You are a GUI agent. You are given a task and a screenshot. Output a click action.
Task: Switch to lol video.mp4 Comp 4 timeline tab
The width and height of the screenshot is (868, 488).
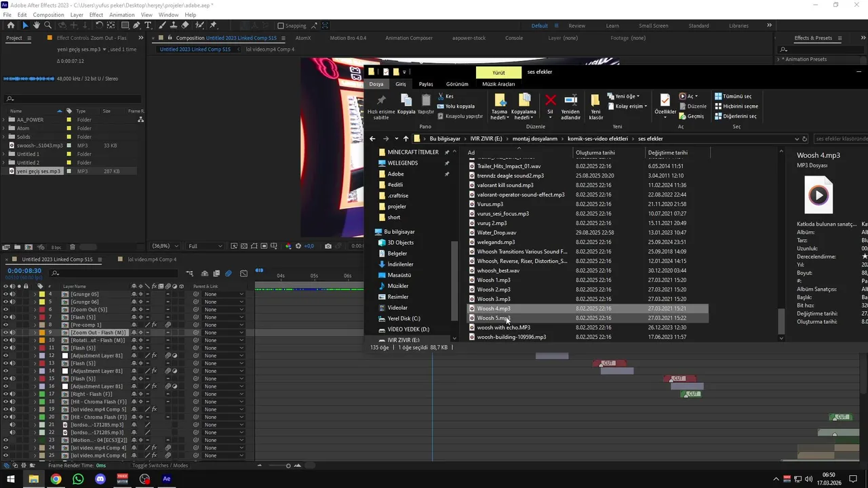[x=152, y=259]
